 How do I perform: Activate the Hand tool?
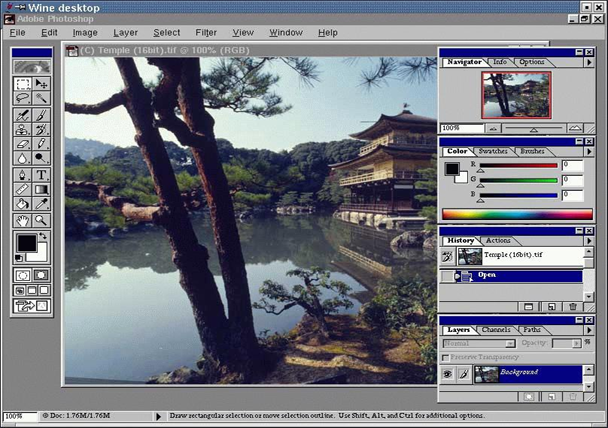[x=23, y=219]
